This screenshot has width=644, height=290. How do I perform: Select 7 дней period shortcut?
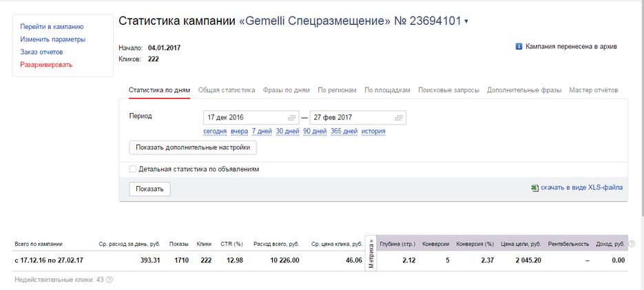[x=262, y=132]
